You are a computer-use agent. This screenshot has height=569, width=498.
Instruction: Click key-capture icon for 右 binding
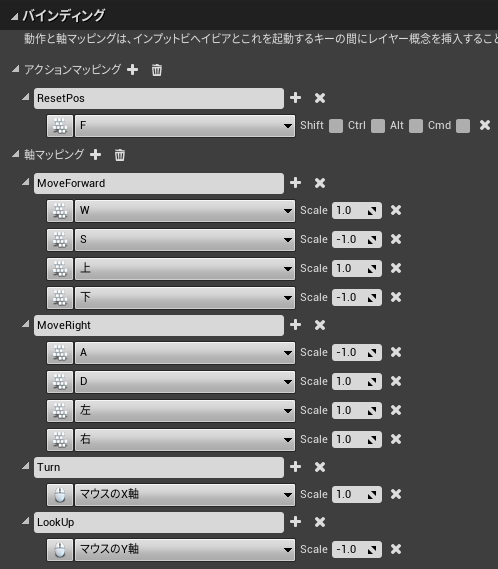point(60,440)
